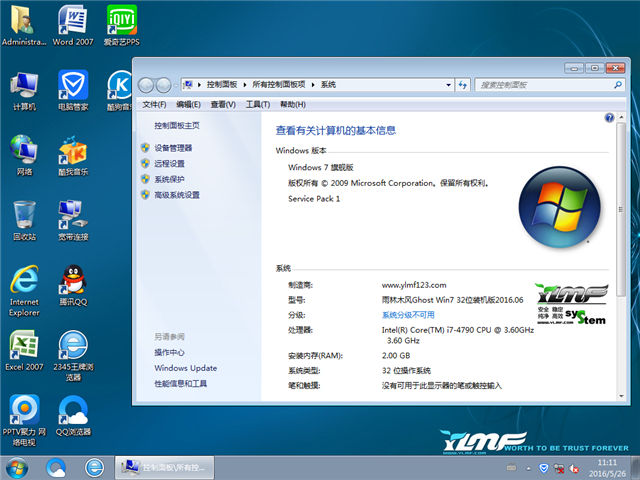Click the 控制面板 breadcrumb segment
The height and width of the screenshot is (480, 640).
click(x=222, y=84)
